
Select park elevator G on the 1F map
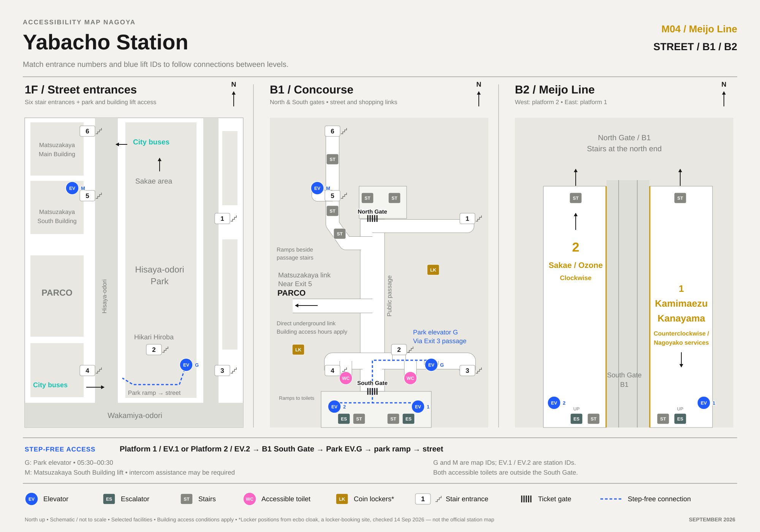186,365
